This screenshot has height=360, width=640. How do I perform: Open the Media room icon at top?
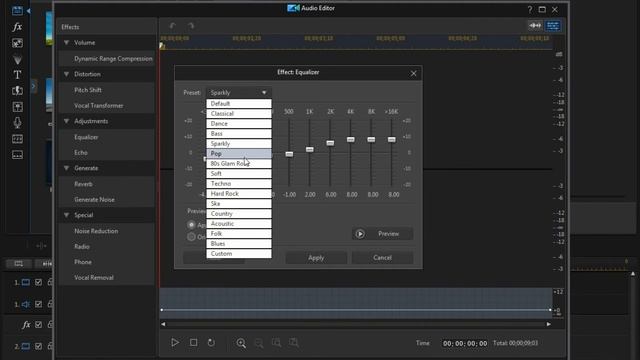coord(17,11)
